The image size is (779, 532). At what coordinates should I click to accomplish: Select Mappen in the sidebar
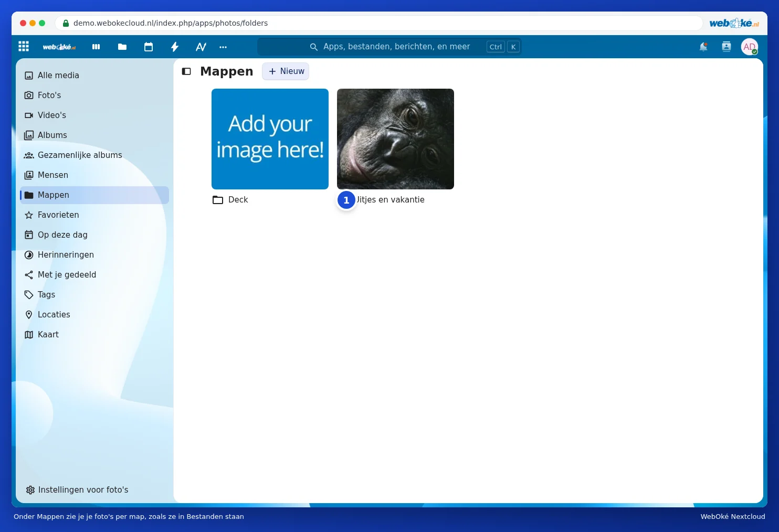[94, 195]
